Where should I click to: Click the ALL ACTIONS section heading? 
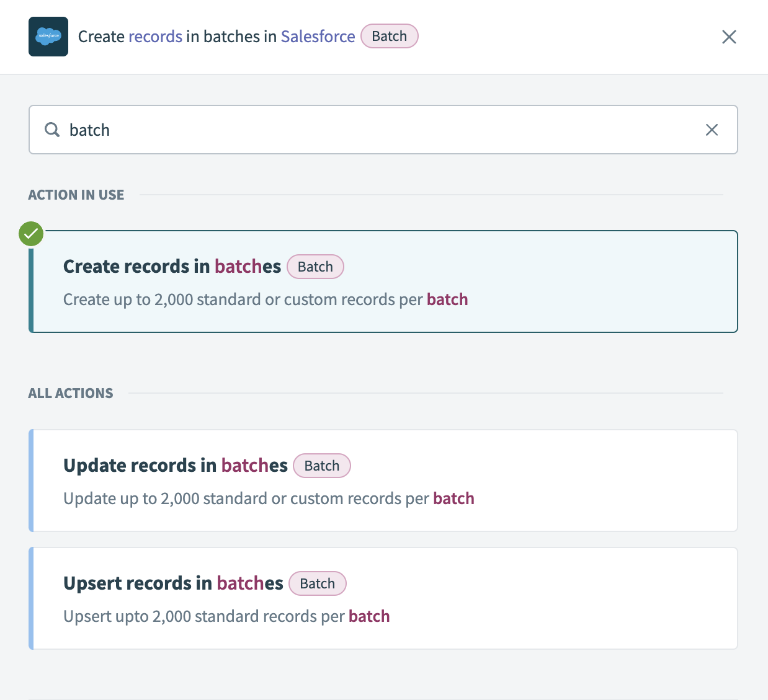70,393
